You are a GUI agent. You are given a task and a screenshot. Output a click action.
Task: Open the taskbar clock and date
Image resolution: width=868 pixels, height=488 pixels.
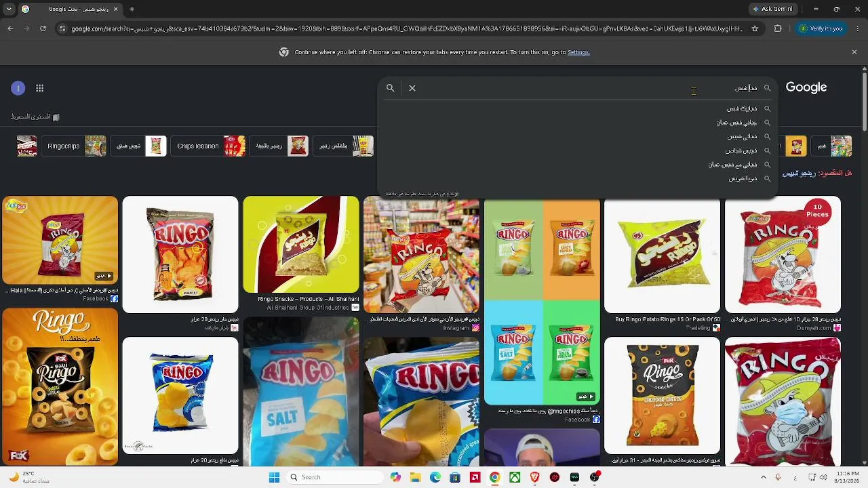(x=846, y=477)
